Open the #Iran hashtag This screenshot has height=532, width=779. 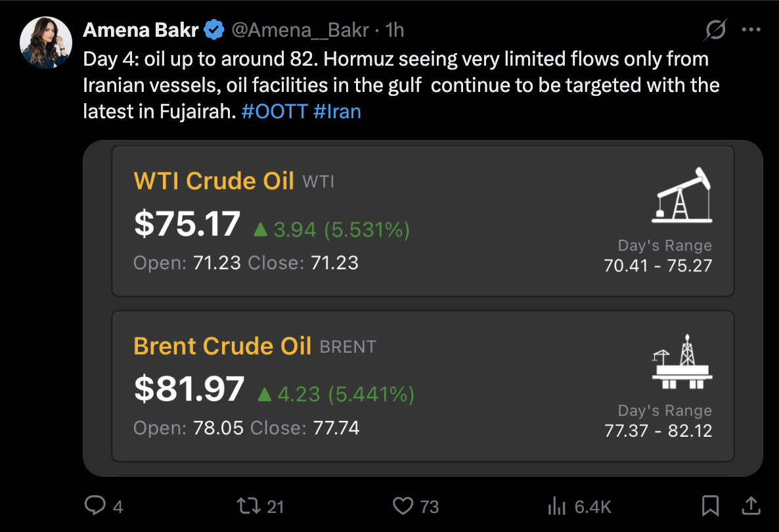pos(337,111)
